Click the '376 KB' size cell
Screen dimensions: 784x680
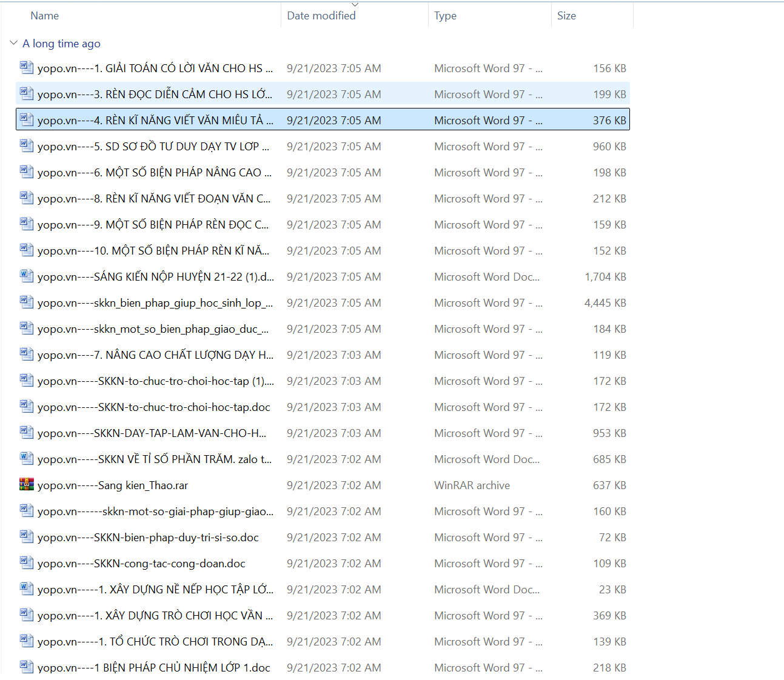click(x=609, y=121)
